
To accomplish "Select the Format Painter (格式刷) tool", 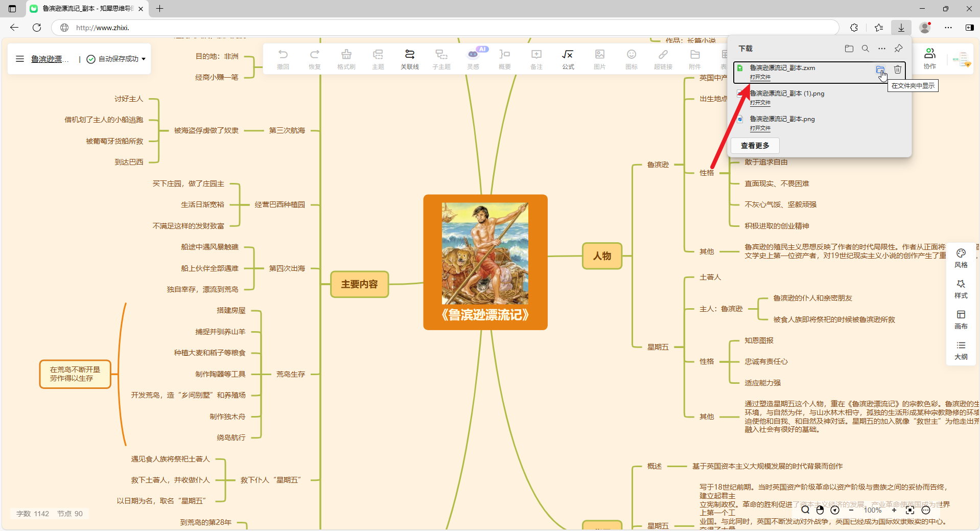I will coord(346,59).
